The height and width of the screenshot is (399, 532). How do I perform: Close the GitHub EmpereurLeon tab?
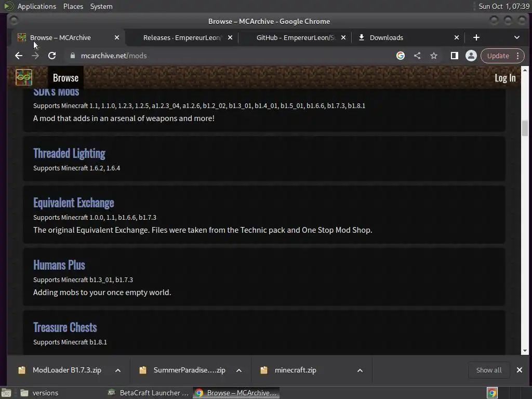(343, 37)
